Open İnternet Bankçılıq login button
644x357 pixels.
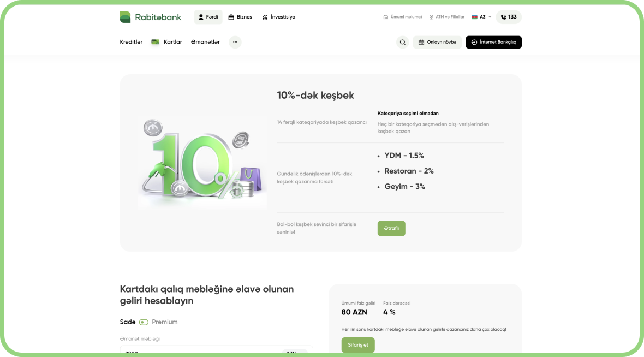click(x=493, y=42)
